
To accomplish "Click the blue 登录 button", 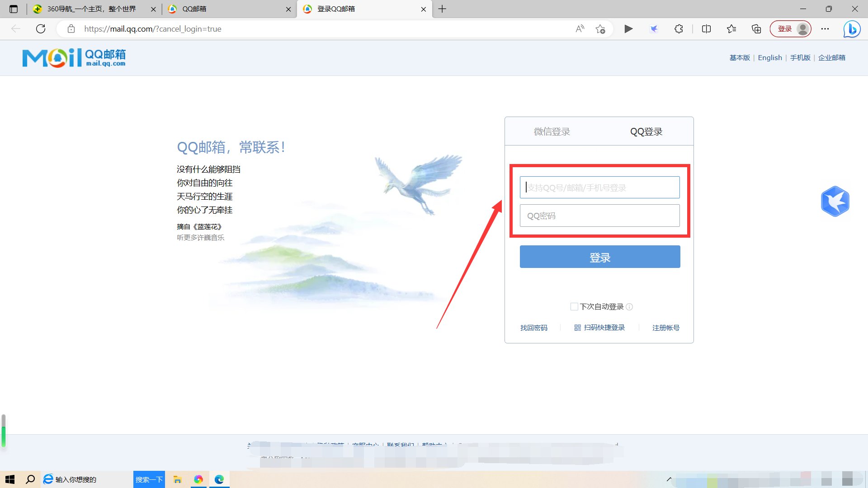I will tap(599, 256).
